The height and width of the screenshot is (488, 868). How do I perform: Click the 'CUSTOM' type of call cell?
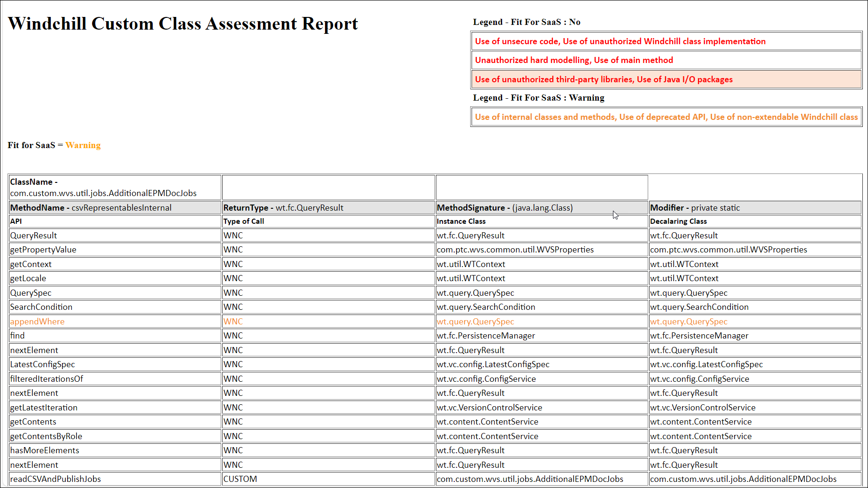(x=328, y=479)
